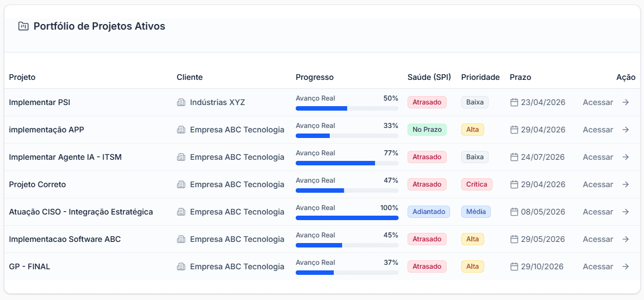Click Baixa badge in Implementar PSI row
Image resolution: width=644 pixels, height=300 pixels.
[475, 102]
